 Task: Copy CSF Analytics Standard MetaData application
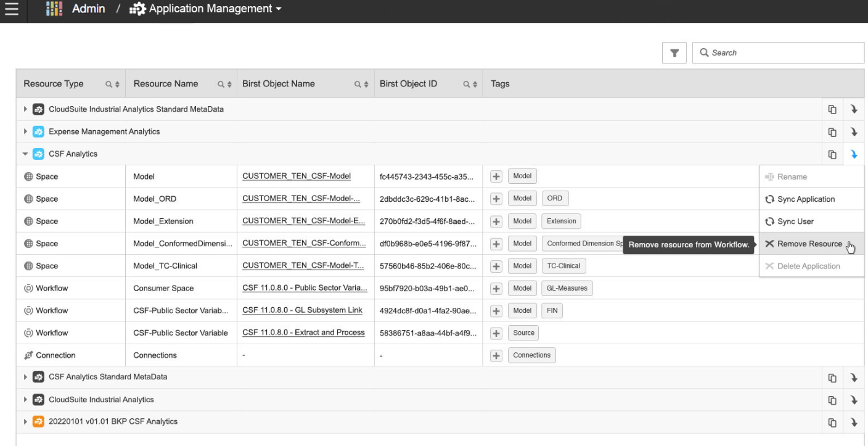[x=832, y=378]
